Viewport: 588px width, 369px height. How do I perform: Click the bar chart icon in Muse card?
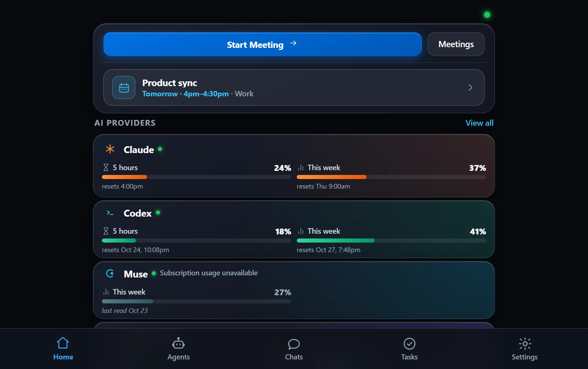point(106,292)
